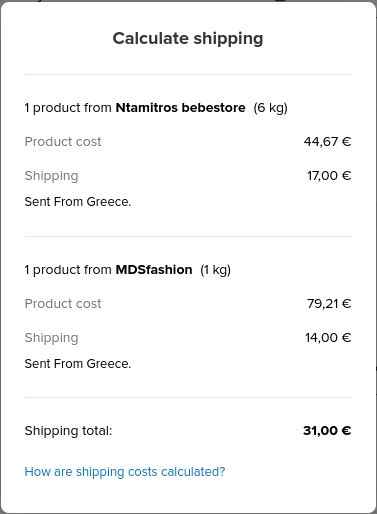Click the 17,00 € shipping amount

click(329, 176)
